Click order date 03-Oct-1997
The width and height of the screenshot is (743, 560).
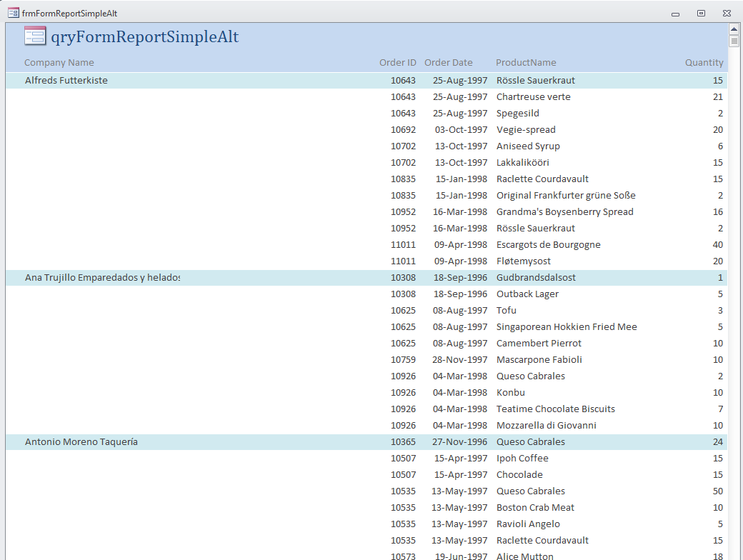click(x=461, y=130)
